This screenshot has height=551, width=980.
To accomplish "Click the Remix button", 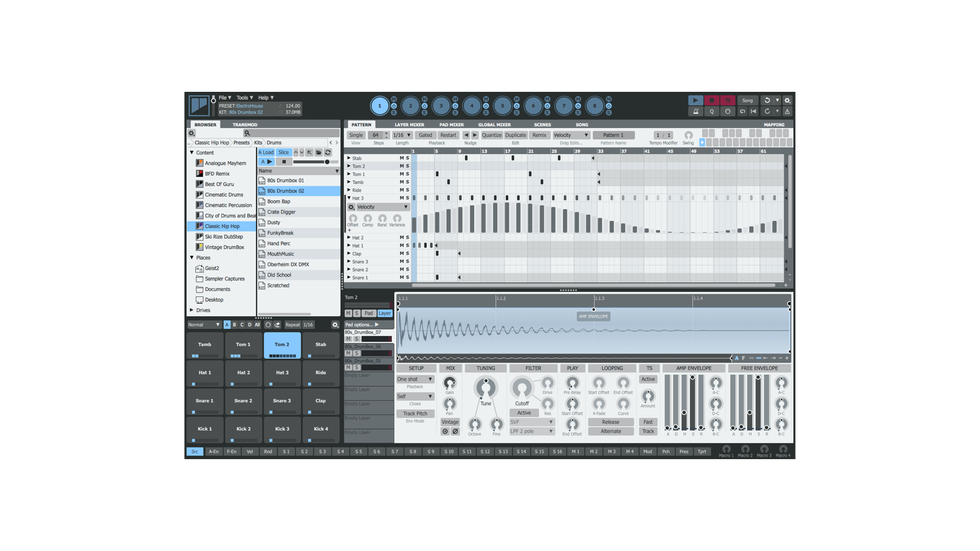I will (x=539, y=135).
